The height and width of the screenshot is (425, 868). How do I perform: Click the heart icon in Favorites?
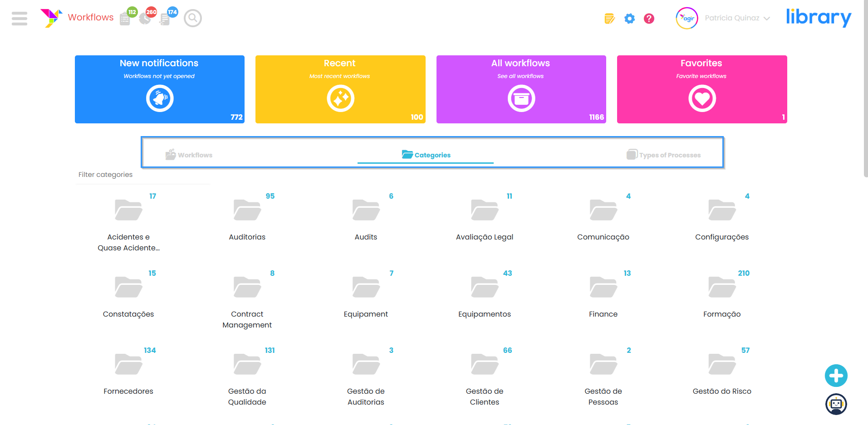pyautogui.click(x=702, y=98)
